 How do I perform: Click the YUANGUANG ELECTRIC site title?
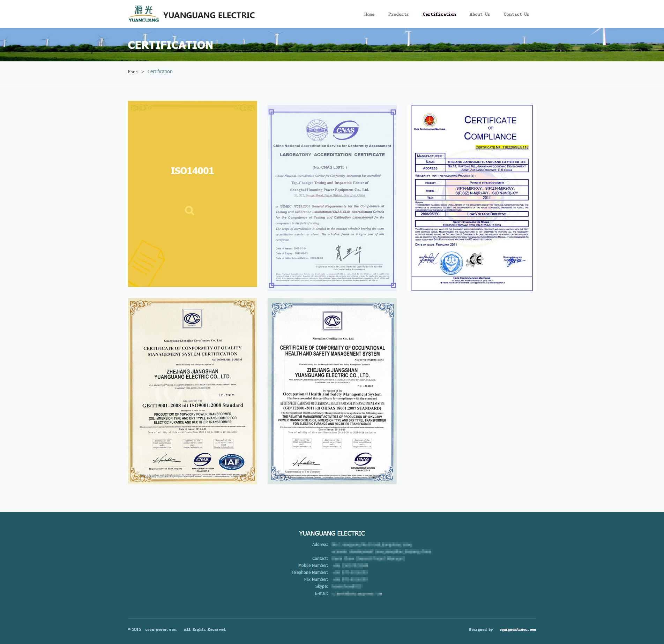point(209,15)
